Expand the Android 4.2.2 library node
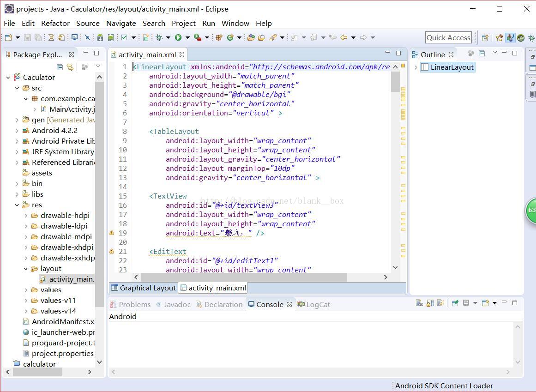Viewport: 536px width, 392px height. (x=17, y=131)
